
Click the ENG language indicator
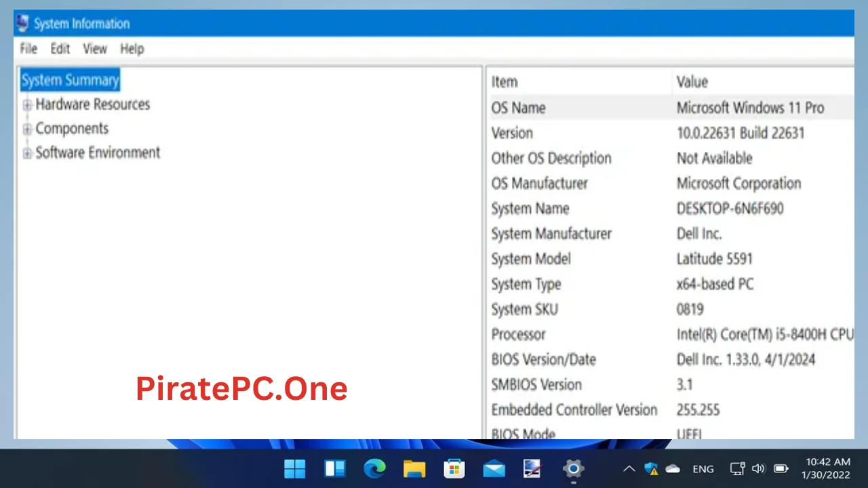pyautogui.click(x=703, y=469)
